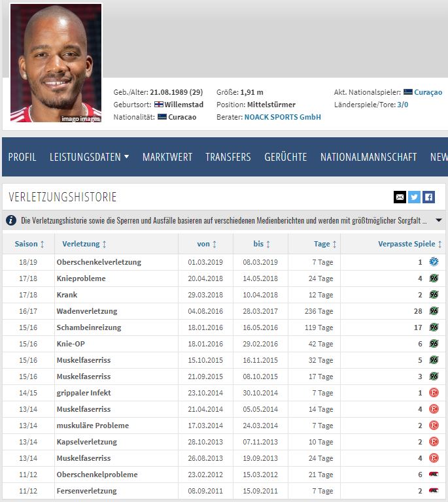Click AZ crest in Fersenverletzung row
448x502 pixels.
click(434, 490)
